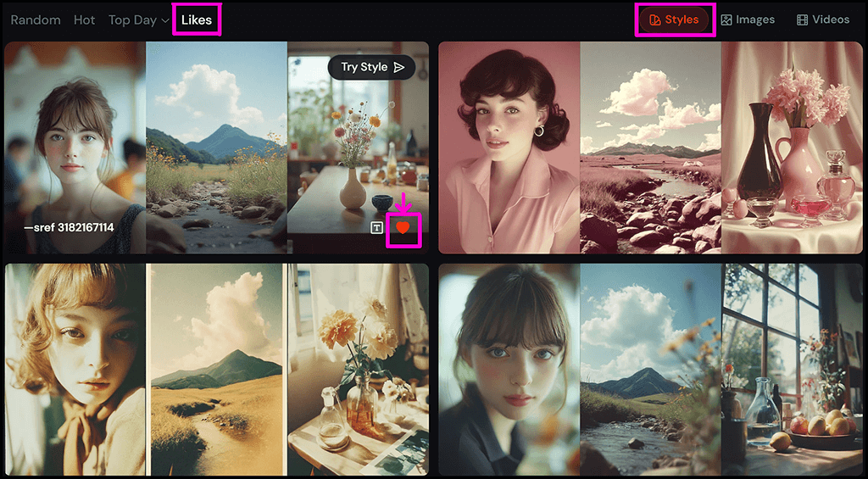Open the Hot tab

point(85,20)
